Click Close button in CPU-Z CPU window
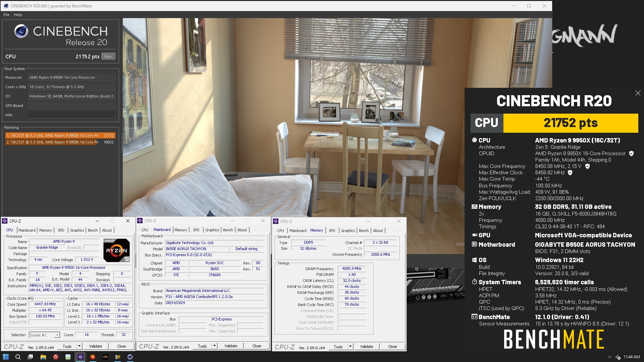Screen dimensions: 644x362 point(121,346)
